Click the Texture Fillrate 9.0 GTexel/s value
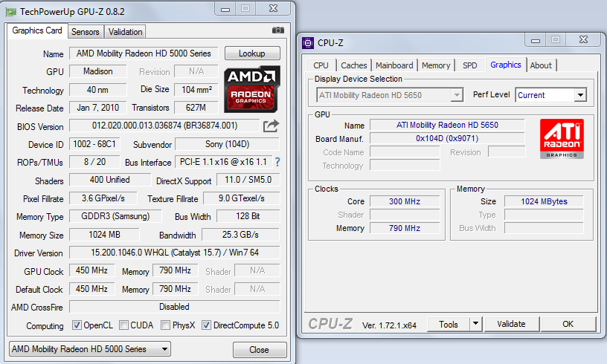The width and height of the screenshot is (607, 364). pos(242,198)
